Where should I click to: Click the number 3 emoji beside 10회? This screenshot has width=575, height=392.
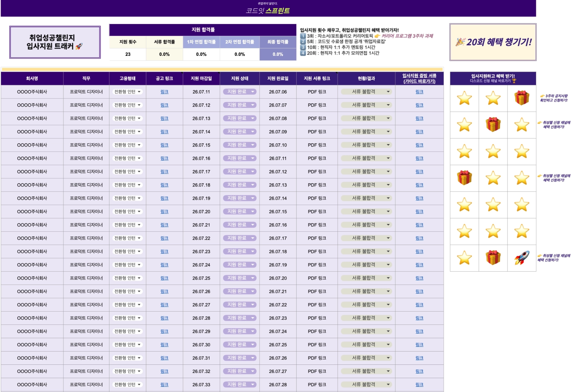coord(303,47)
